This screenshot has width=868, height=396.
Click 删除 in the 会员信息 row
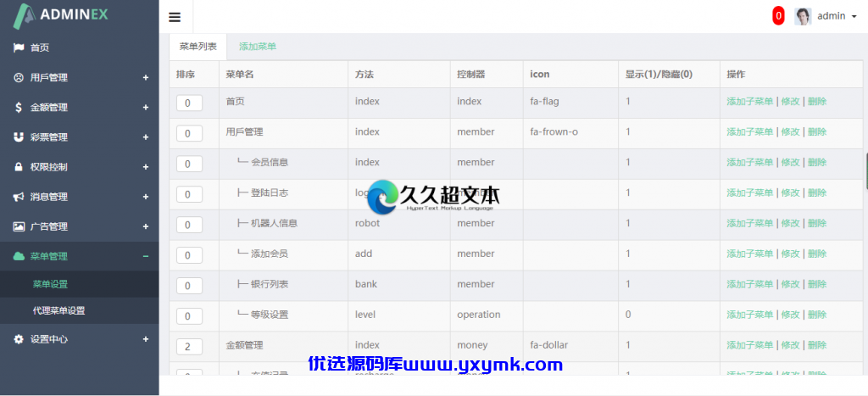[817, 162]
